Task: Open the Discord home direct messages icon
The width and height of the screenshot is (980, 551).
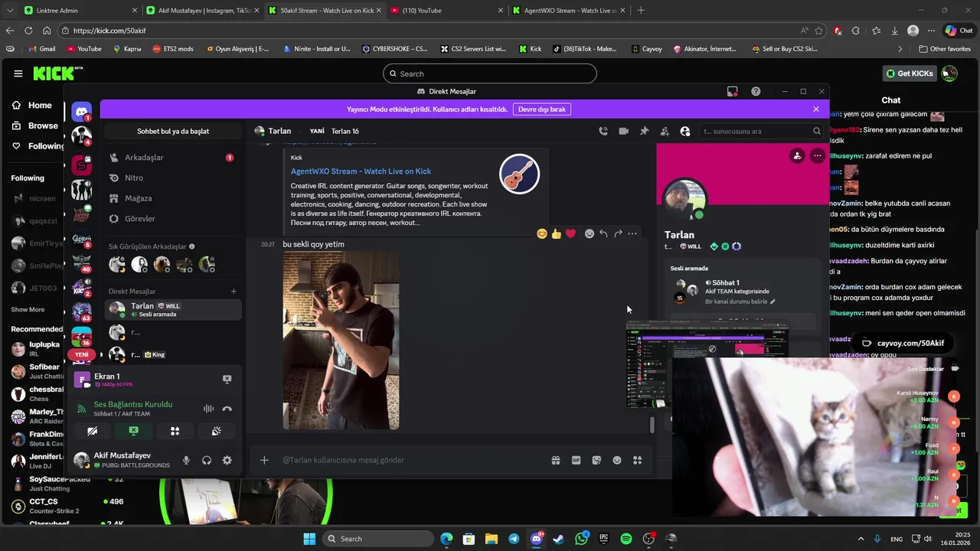Action: click(x=82, y=112)
